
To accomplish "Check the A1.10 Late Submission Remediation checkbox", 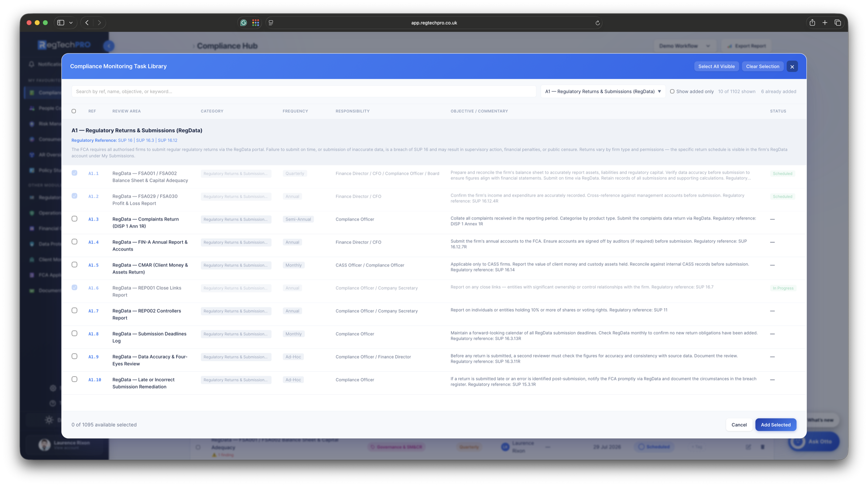I will (x=75, y=379).
